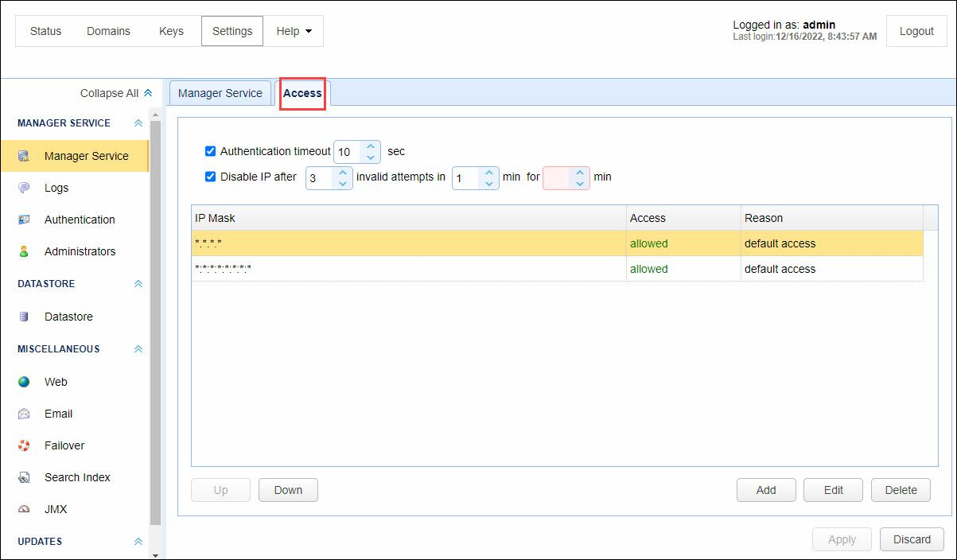Click the Delete button
The width and height of the screenshot is (957, 560).
pyautogui.click(x=901, y=490)
